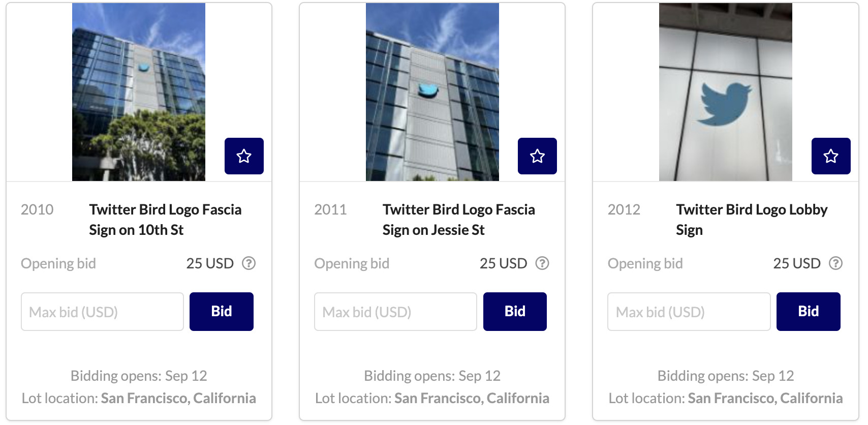The image size is (868, 425).
Task: Open opening bid help for lot 2011
Action: point(542,263)
